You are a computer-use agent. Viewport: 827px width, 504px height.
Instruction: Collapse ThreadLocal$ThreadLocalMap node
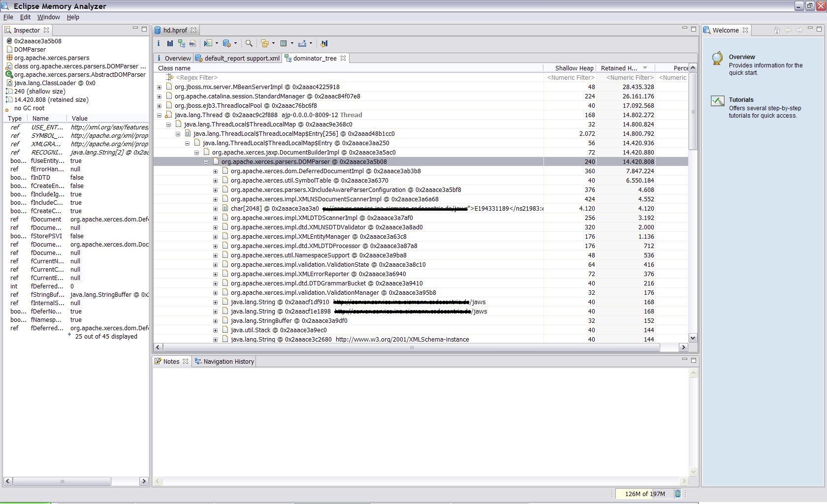[x=168, y=125]
